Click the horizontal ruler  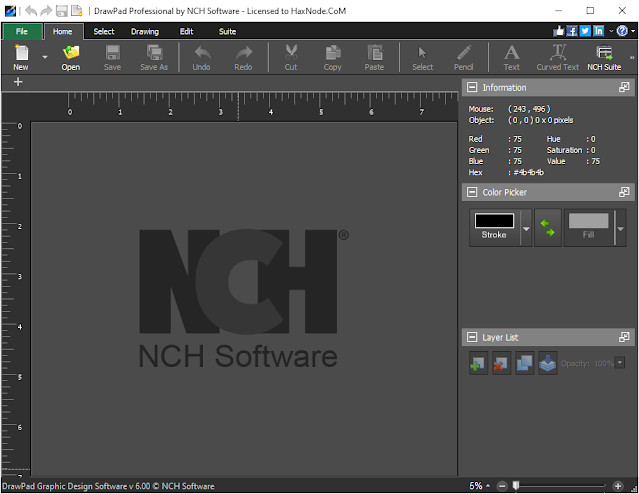point(244,106)
